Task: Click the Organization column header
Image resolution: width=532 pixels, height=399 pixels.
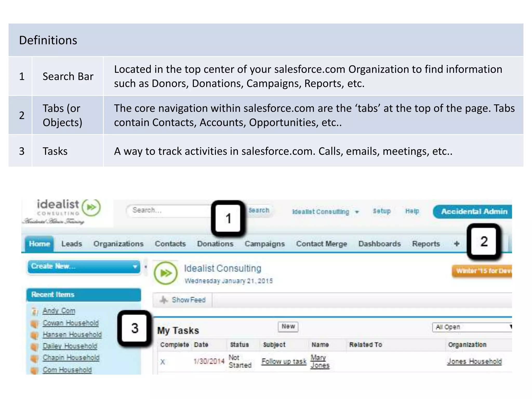Action: (467, 345)
